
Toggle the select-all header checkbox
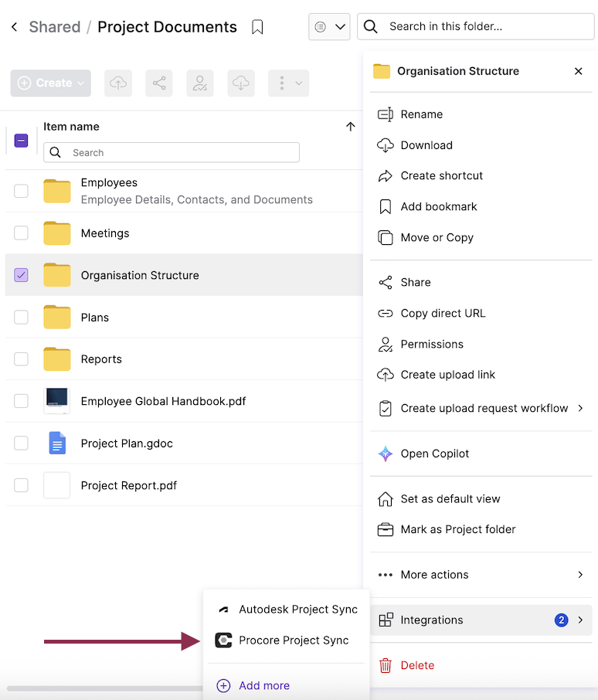[21, 141]
